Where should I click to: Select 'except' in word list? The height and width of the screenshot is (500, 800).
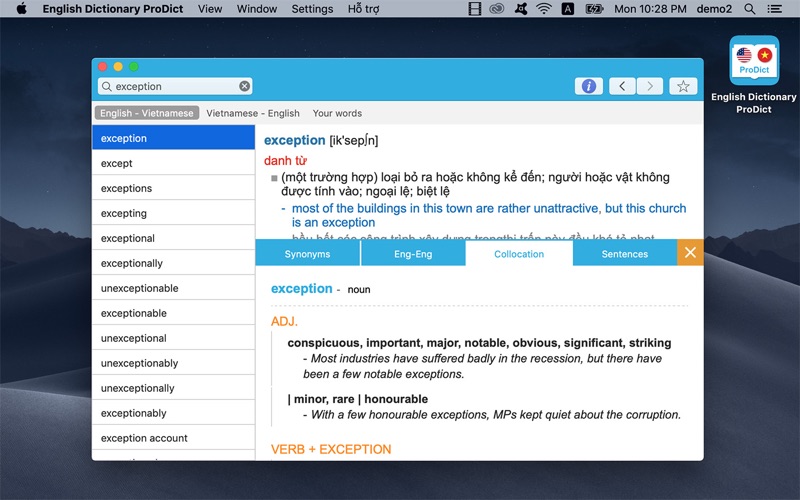(x=173, y=163)
